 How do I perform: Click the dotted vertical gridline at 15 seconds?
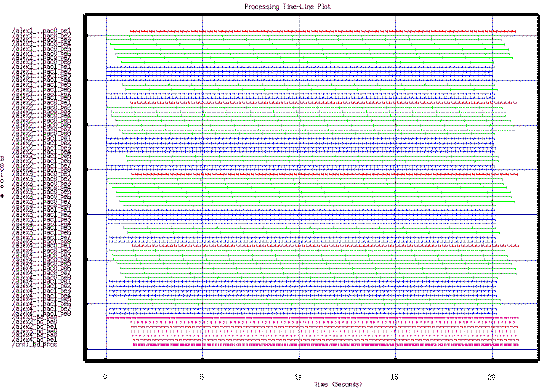point(395,188)
